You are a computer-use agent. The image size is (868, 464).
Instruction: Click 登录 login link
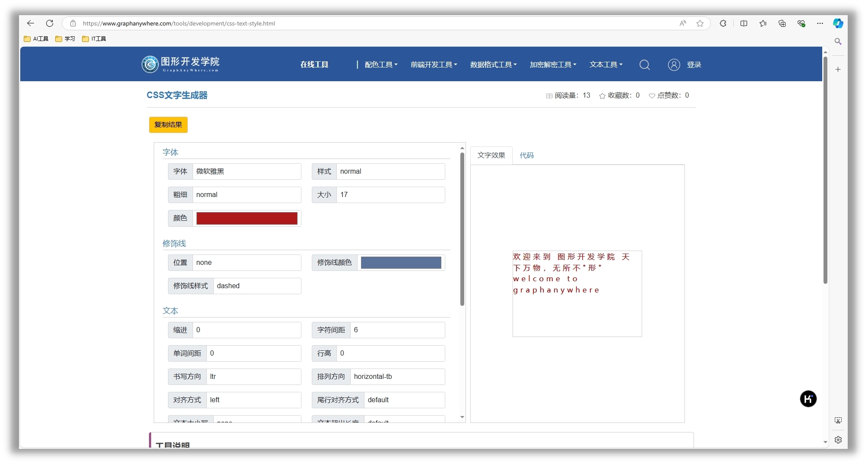(x=694, y=65)
